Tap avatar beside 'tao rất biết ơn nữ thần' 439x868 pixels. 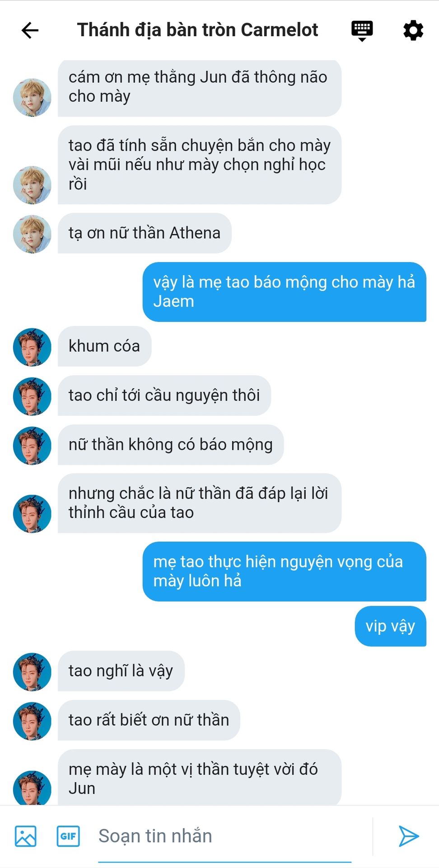32,721
